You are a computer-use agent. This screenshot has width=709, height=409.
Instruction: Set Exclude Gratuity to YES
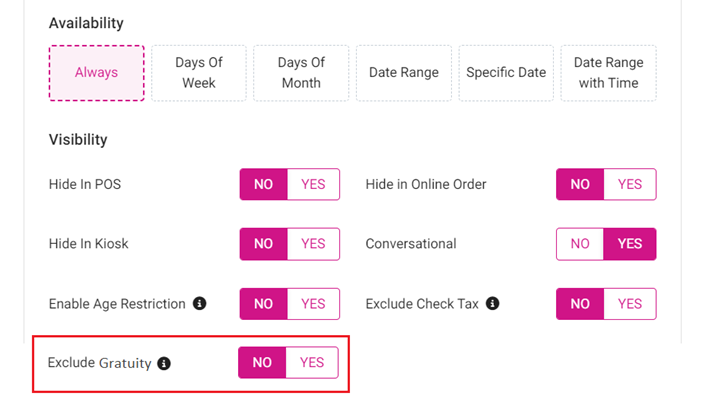(312, 363)
